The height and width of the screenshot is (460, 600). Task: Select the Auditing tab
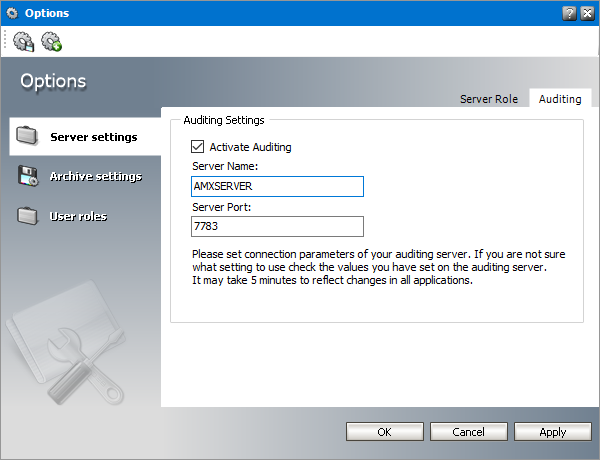click(559, 99)
